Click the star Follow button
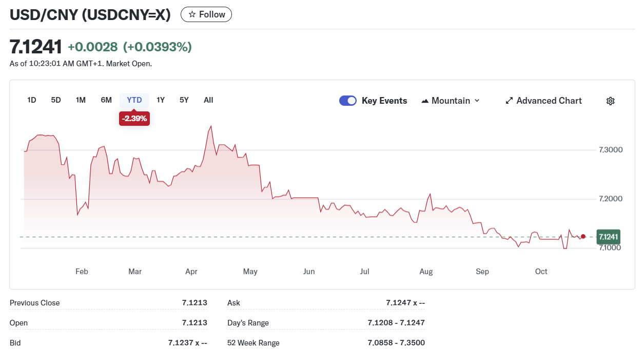The image size is (644, 364). click(x=206, y=14)
